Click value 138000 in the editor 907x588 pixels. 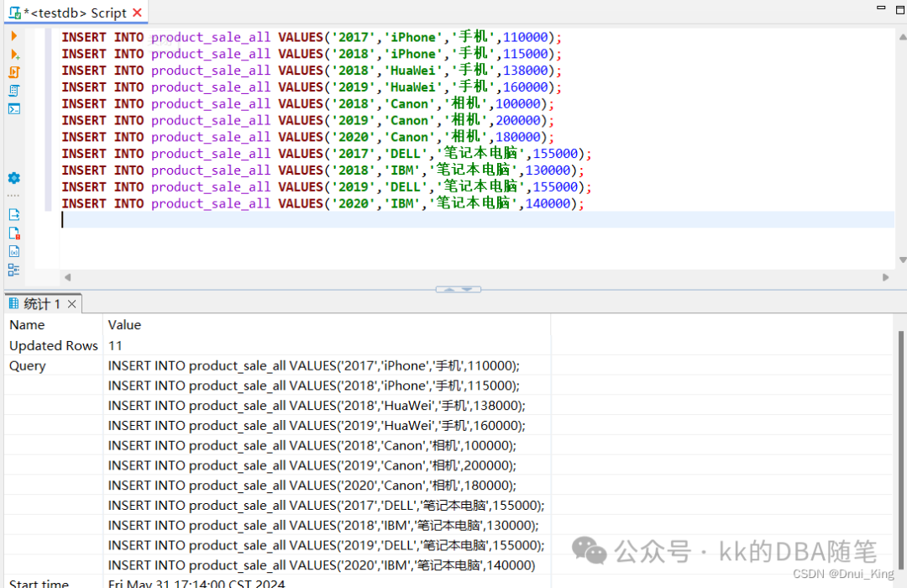[525, 71]
